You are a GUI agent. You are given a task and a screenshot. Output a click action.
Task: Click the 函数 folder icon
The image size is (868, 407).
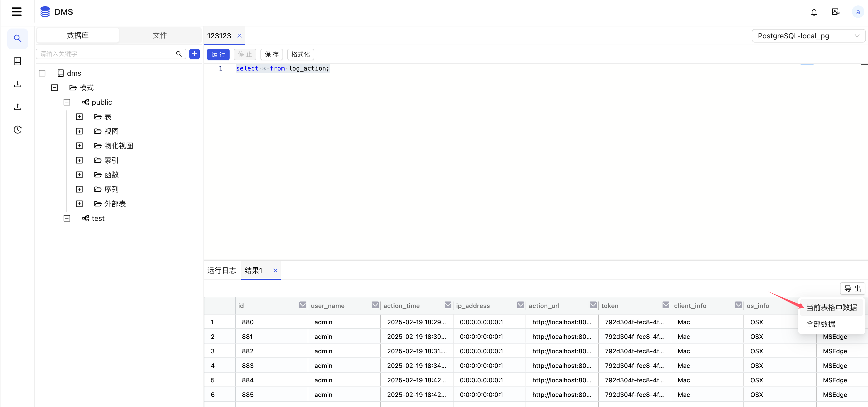point(98,174)
